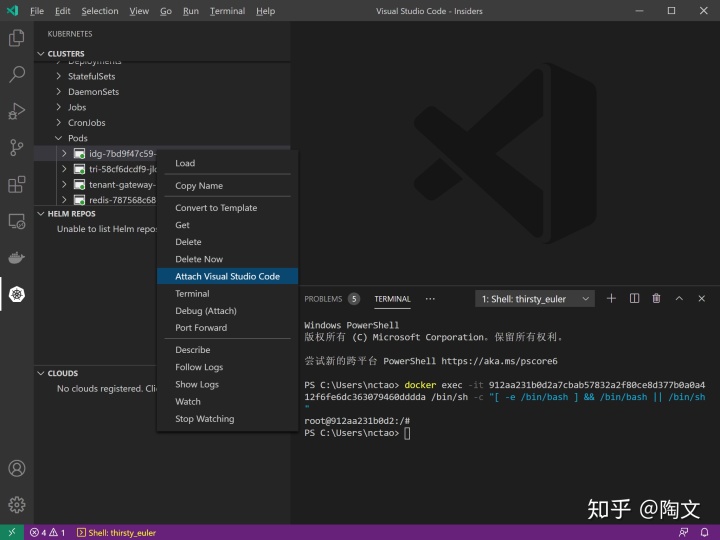Open the Extensions view icon
This screenshot has height=540, width=720.
coord(17,185)
